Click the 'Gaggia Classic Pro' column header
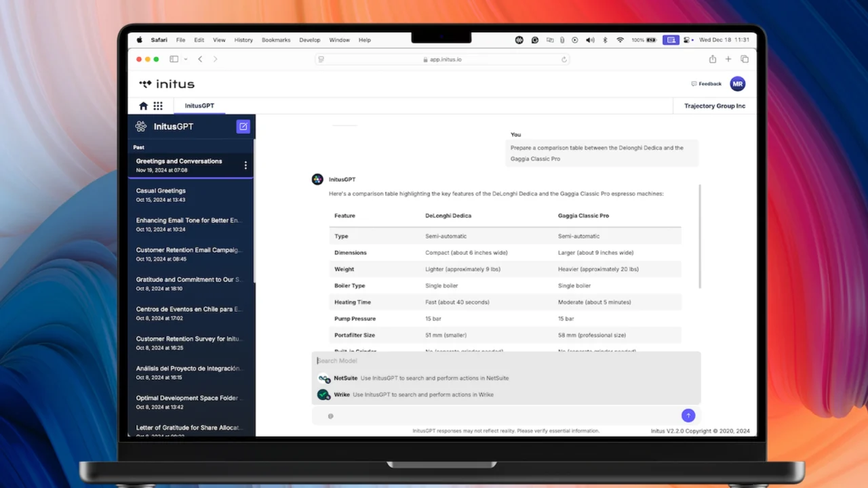This screenshot has height=488, width=868. click(x=583, y=216)
